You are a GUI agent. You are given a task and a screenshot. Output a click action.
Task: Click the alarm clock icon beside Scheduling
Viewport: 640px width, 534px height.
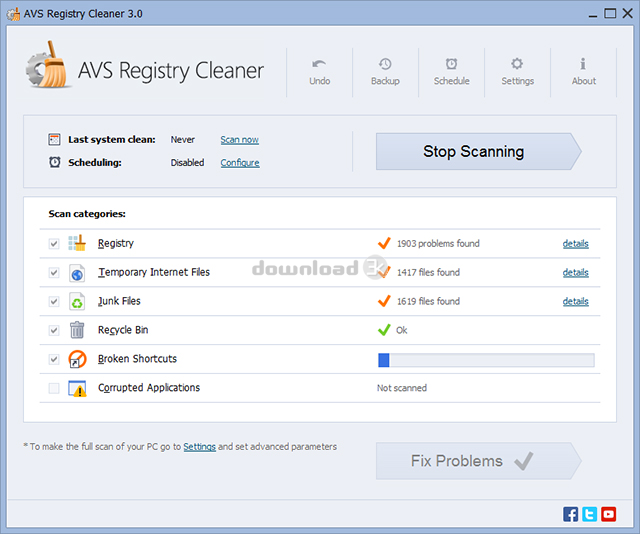55,162
